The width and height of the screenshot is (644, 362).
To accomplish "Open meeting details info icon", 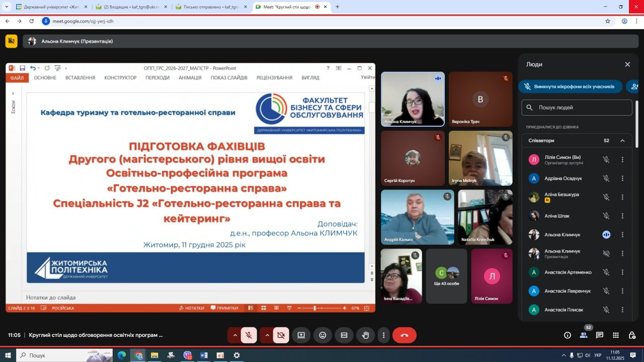I will [x=568, y=335].
